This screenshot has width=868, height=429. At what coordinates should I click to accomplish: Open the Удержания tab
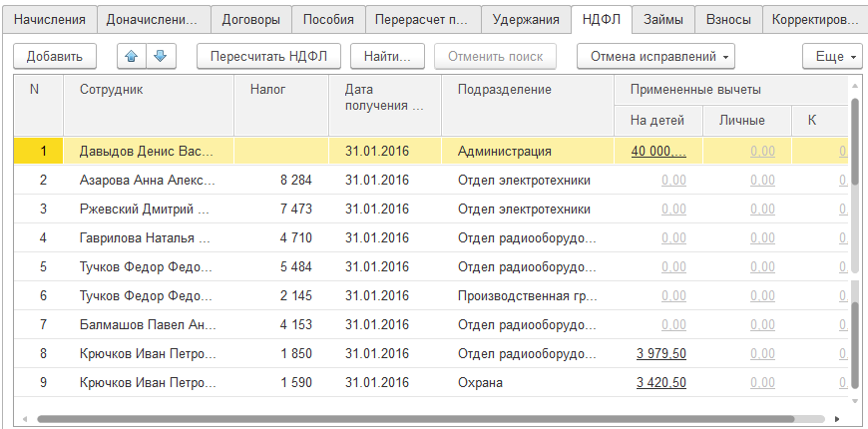[526, 19]
